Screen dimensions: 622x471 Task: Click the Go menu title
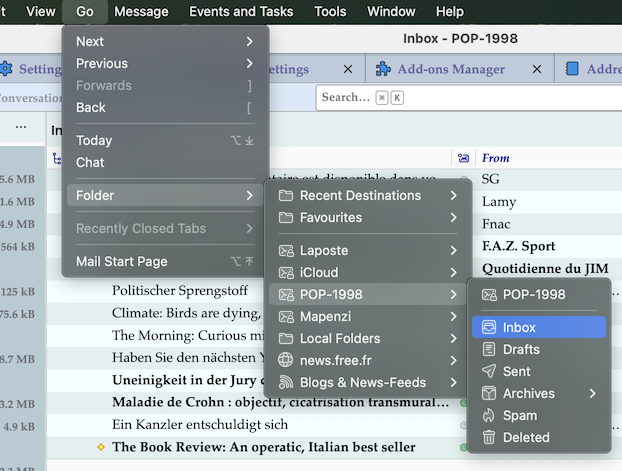pyautogui.click(x=85, y=12)
